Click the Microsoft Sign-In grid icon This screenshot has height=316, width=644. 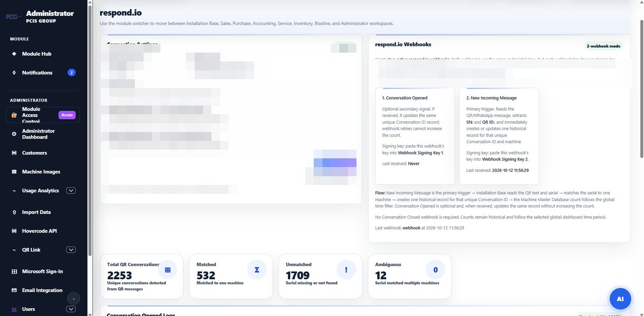click(x=14, y=272)
